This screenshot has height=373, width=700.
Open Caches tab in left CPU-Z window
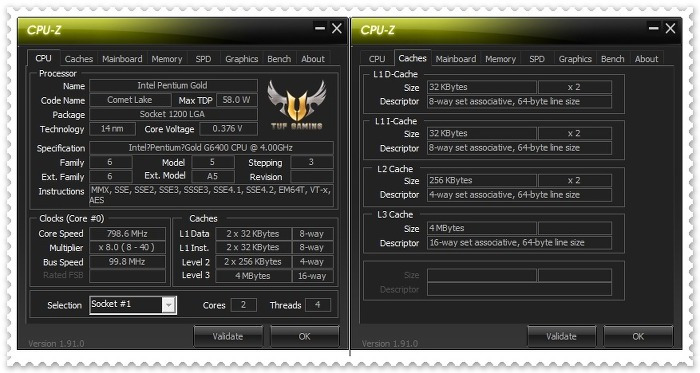click(x=79, y=58)
